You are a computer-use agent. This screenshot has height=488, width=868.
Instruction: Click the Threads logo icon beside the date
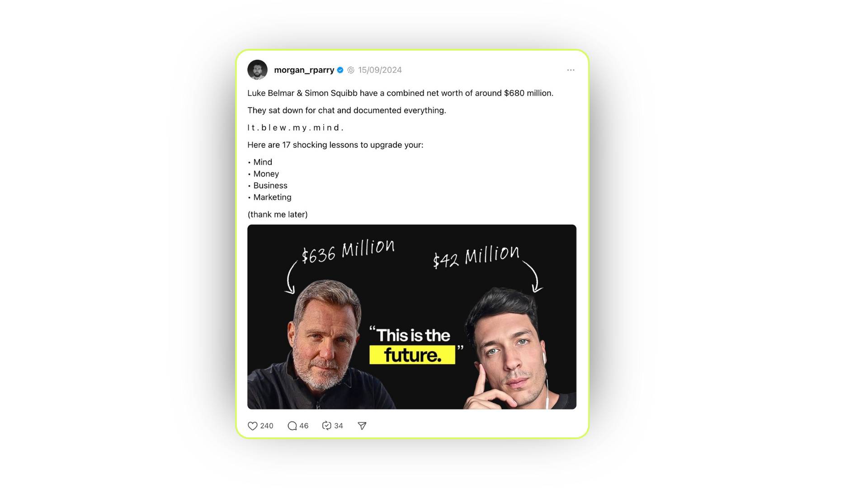351,70
